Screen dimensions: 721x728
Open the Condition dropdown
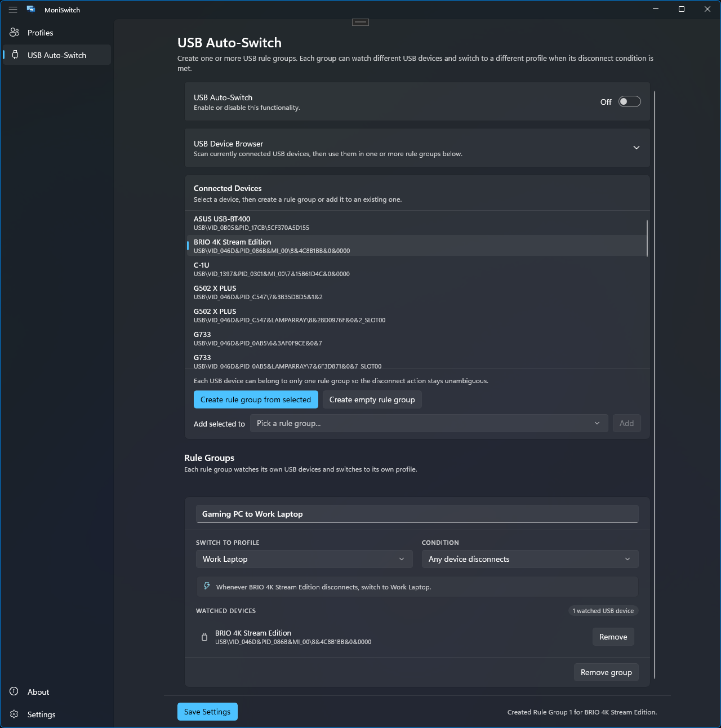click(x=529, y=559)
